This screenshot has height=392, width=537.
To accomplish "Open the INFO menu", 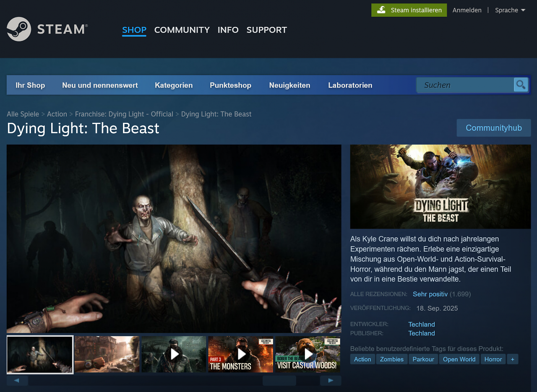I will (x=228, y=30).
